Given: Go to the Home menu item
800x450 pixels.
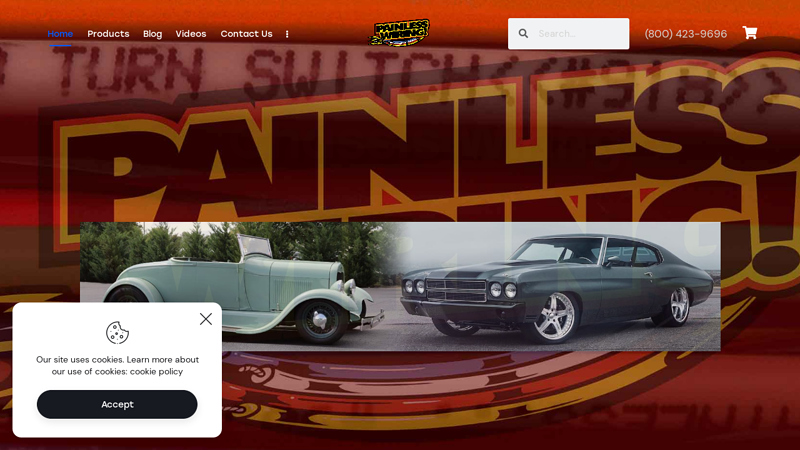Looking at the screenshot, I should pos(60,34).
